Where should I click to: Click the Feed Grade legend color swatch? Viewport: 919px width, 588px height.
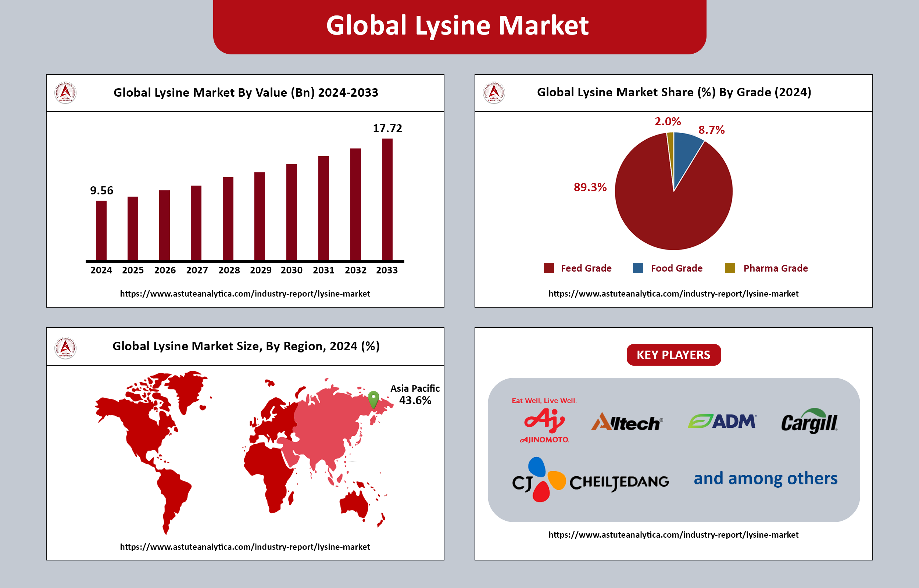(549, 268)
